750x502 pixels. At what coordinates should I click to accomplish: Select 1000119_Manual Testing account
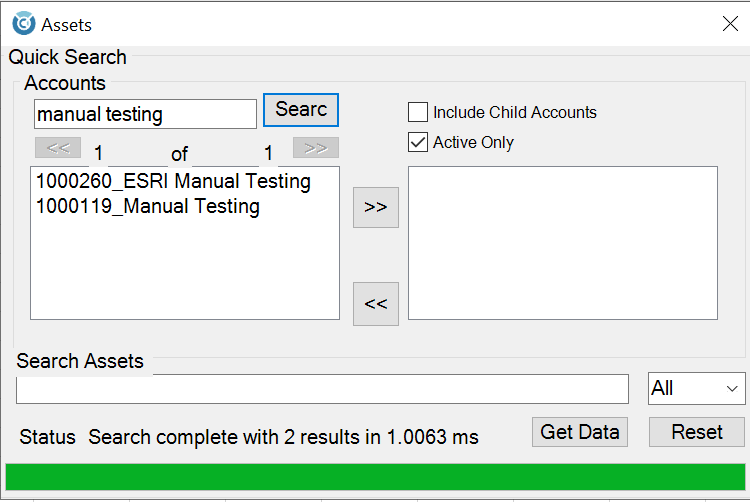click(x=148, y=207)
